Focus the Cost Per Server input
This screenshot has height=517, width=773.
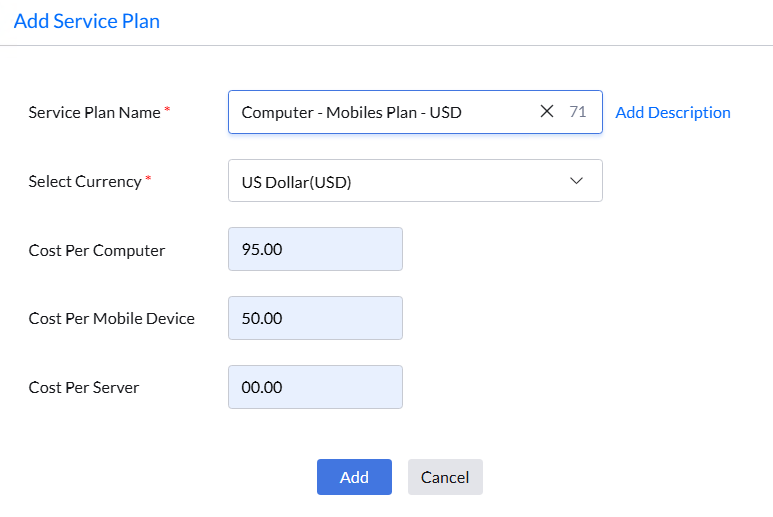[x=315, y=387]
